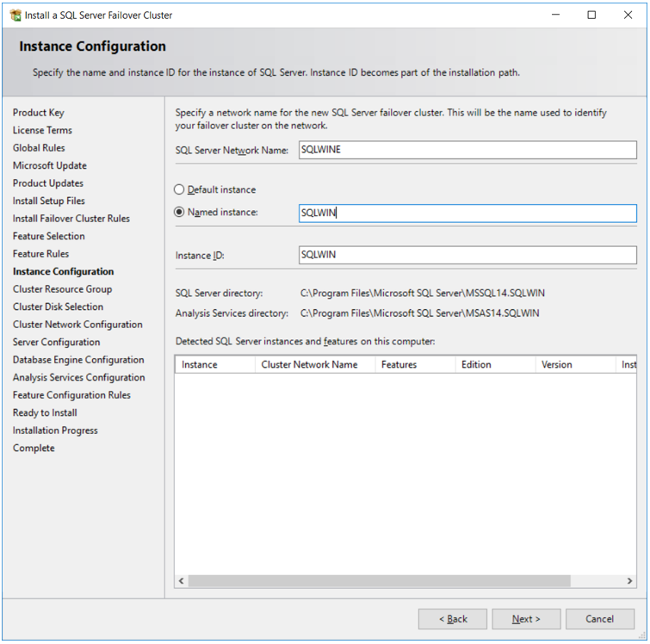Select Feature Selection step in sidebar
650x644 pixels.
tap(49, 236)
